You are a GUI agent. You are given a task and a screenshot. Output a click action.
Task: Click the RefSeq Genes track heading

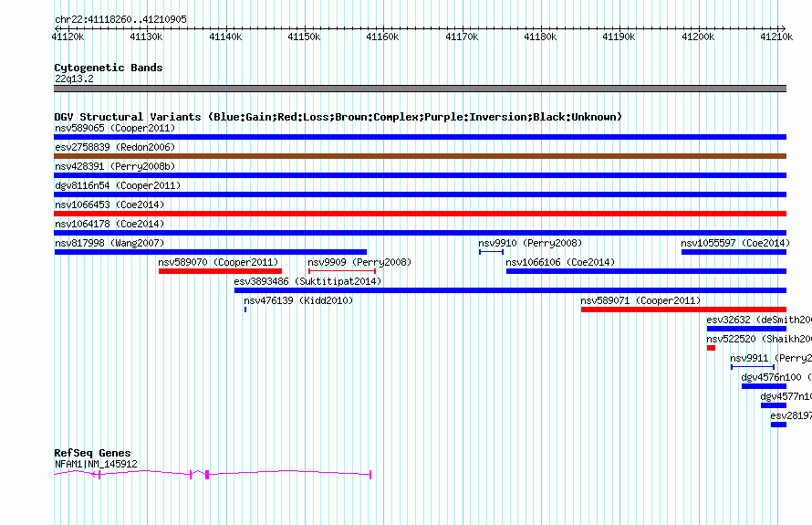pyautogui.click(x=92, y=453)
